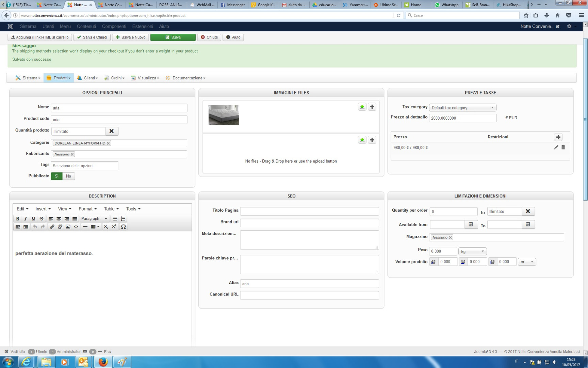Insert a special character (Omega icon)
The width and height of the screenshot is (588, 368).
coord(124,227)
